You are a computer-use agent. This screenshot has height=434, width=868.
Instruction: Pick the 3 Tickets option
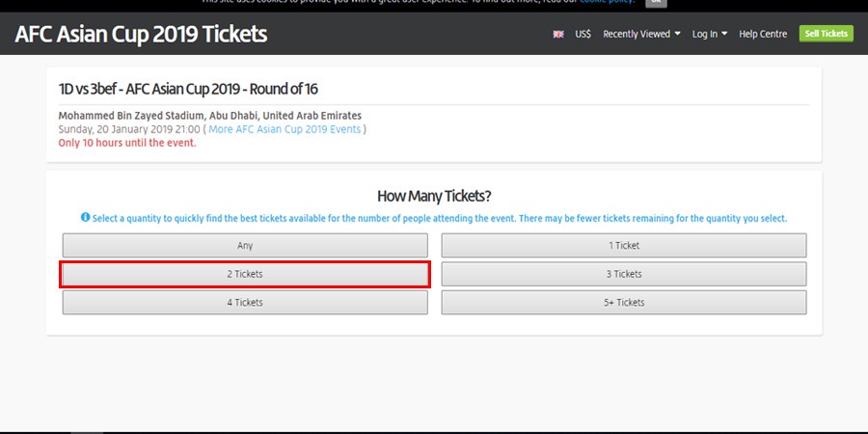click(624, 274)
